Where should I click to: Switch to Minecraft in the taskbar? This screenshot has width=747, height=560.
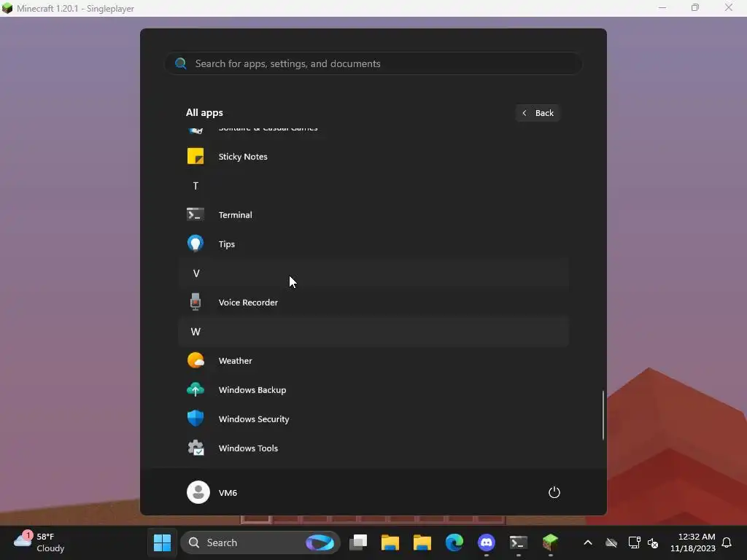pyautogui.click(x=550, y=542)
